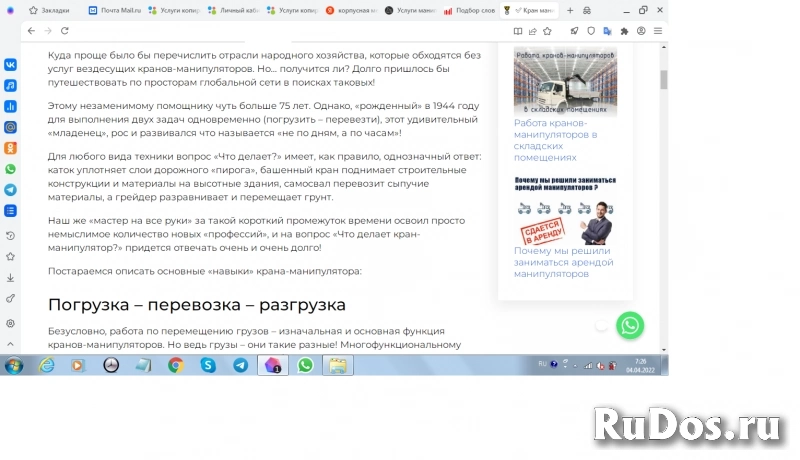
Task: Switch to the Личный каб tab
Action: point(233,10)
